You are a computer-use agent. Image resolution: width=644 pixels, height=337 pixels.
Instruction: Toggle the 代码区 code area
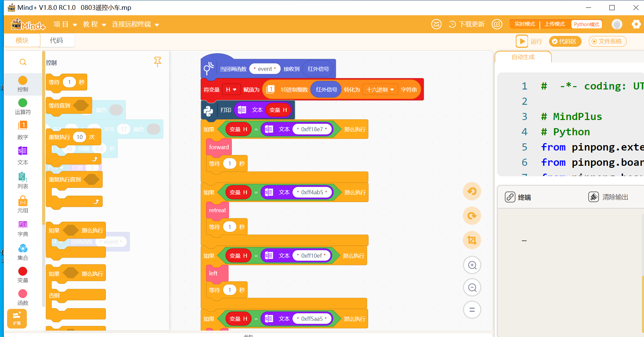[565, 41]
